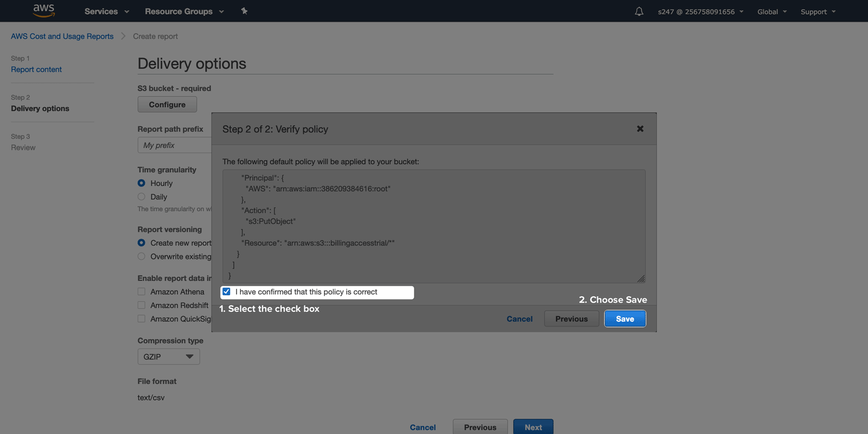This screenshot has width=868, height=434.
Task: Open the Services dropdown menu
Action: (x=106, y=11)
